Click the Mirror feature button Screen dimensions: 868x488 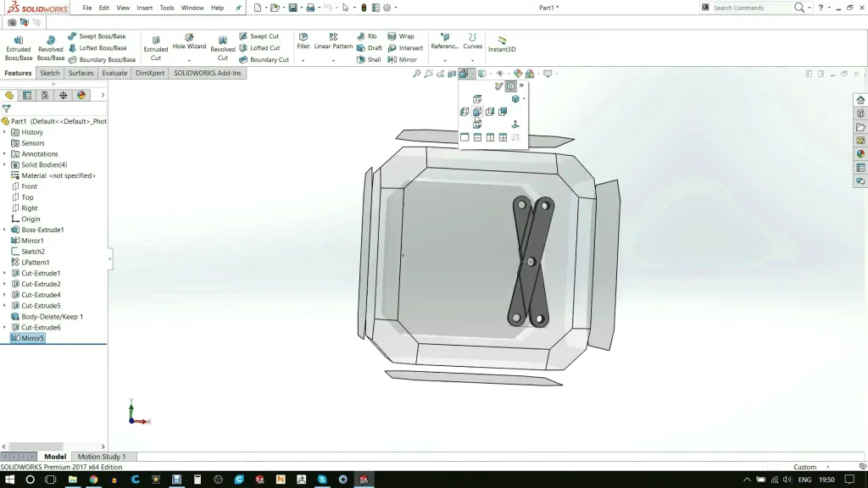click(x=403, y=60)
